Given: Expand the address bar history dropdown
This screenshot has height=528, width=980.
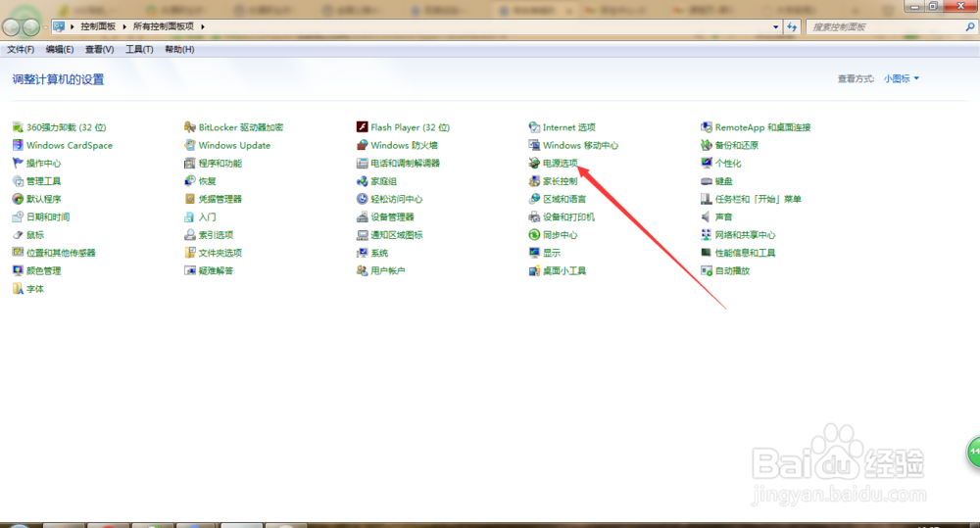Looking at the screenshot, I should 775,26.
